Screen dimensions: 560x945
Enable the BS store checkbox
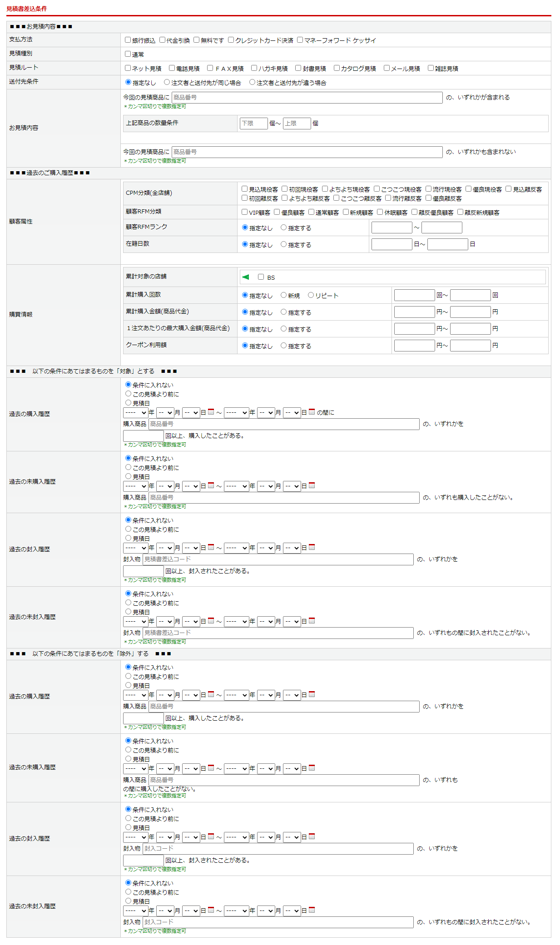[x=261, y=277]
